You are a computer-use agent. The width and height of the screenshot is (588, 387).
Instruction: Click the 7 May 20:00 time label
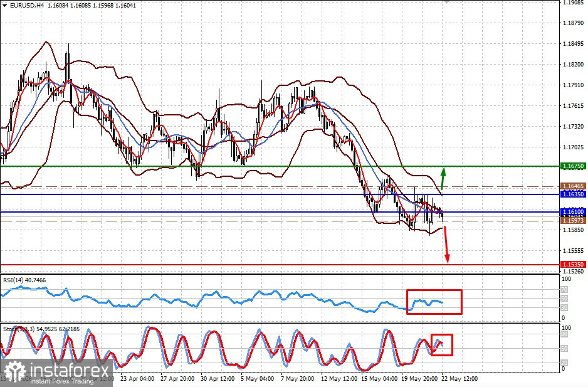point(298,379)
